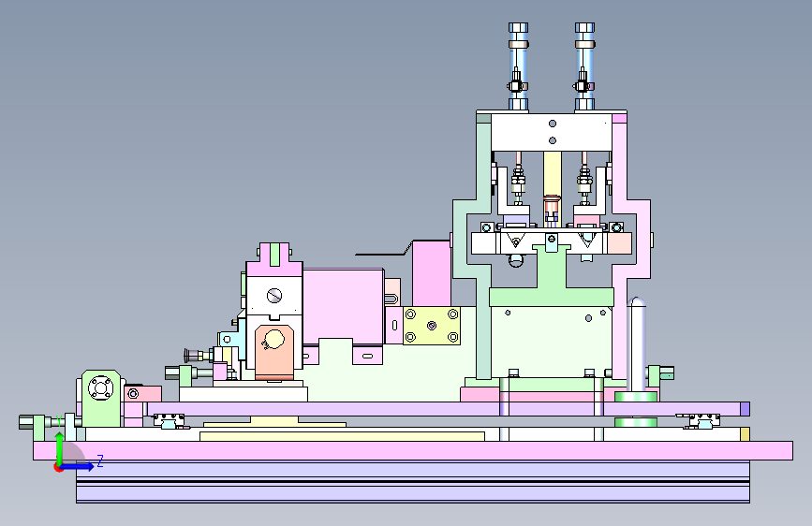The width and height of the screenshot is (812, 526).
Task: Click the green Y axis arrow of the triad
Action: coord(60,447)
